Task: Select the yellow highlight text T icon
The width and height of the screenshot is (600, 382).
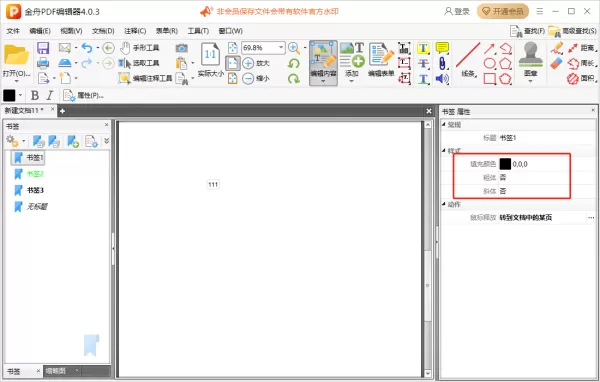Action: pos(423,48)
